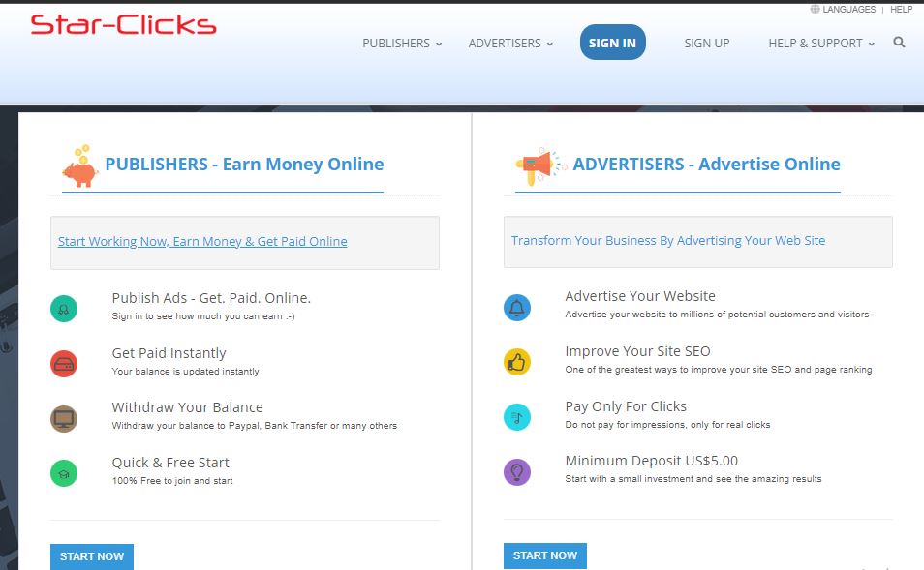Click 'Withdraw your balance to Paypal' description

[x=255, y=426]
